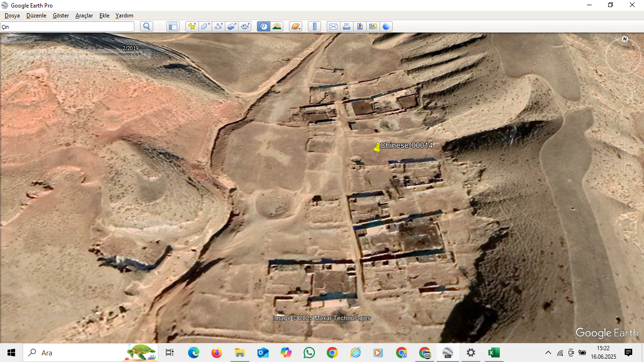The height and width of the screenshot is (362, 644).
Task: Open the Yardım menu
Action: [124, 16]
